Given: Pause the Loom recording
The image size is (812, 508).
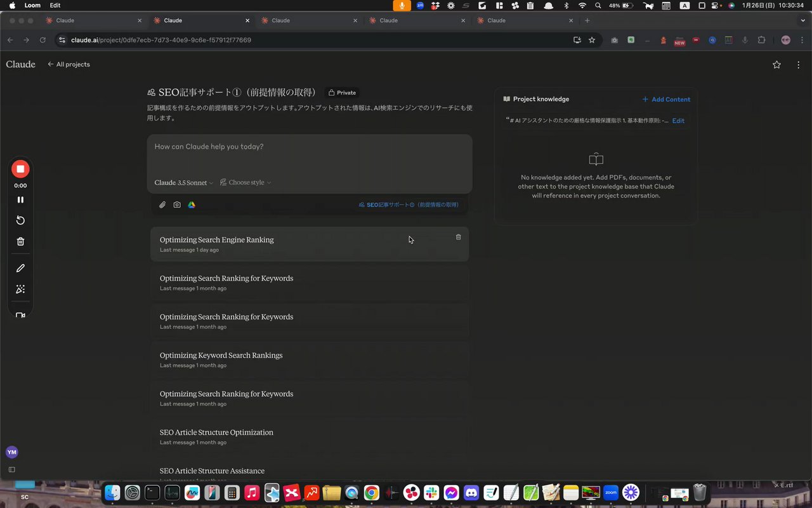Looking at the screenshot, I should click(x=20, y=199).
